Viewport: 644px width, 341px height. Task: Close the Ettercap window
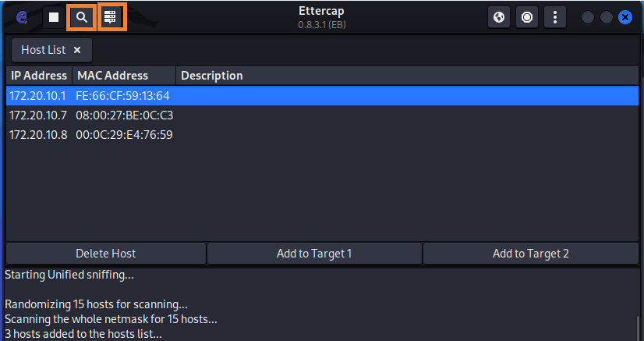click(625, 16)
